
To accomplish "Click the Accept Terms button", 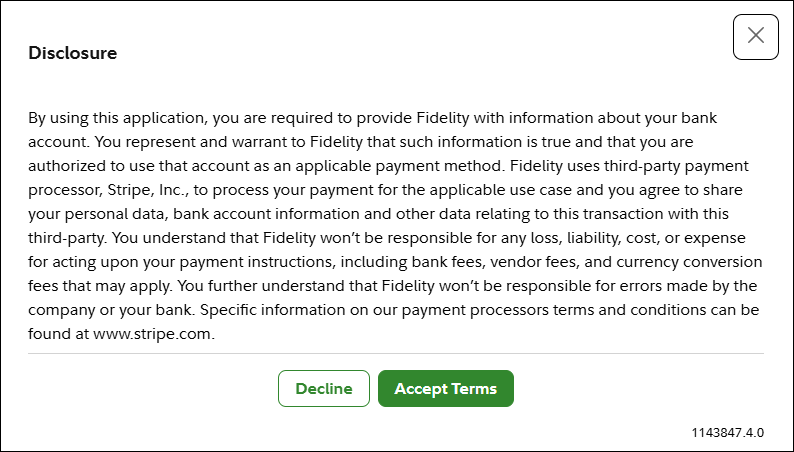I will pos(446,388).
